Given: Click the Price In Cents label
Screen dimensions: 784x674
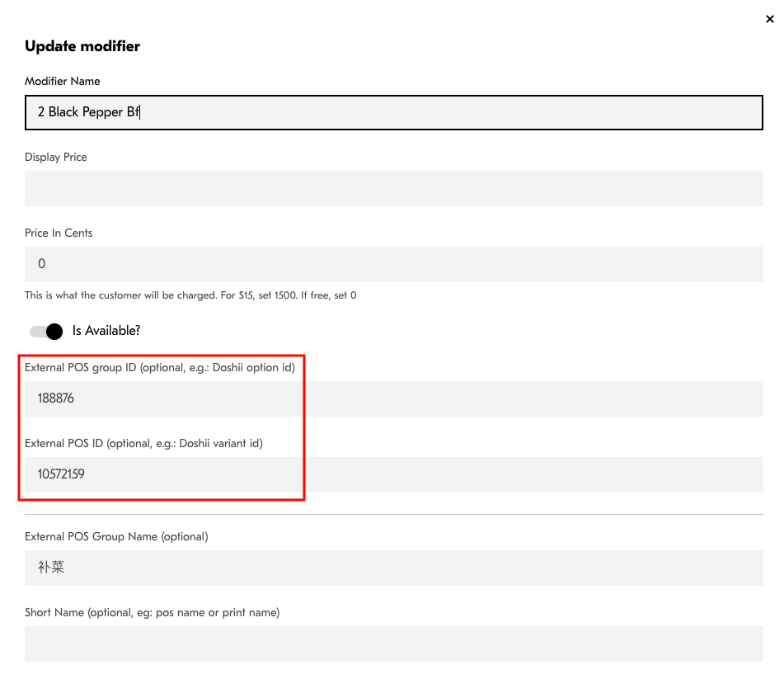Looking at the screenshot, I should (x=59, y=233).
